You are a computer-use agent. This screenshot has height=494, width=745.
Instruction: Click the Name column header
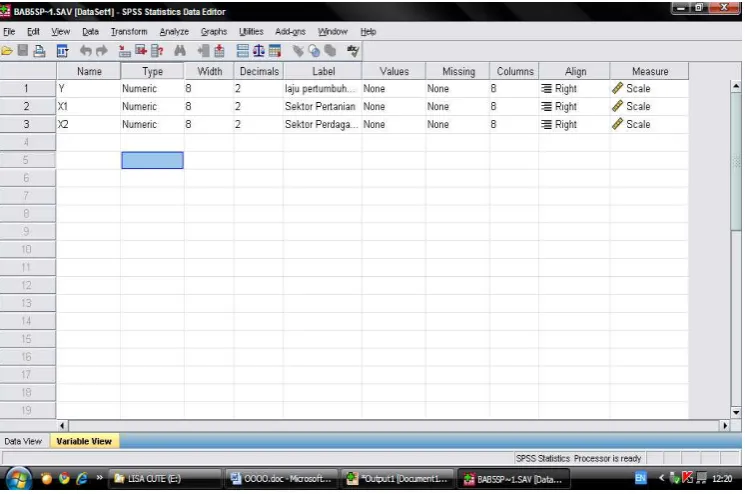point(89,71)
